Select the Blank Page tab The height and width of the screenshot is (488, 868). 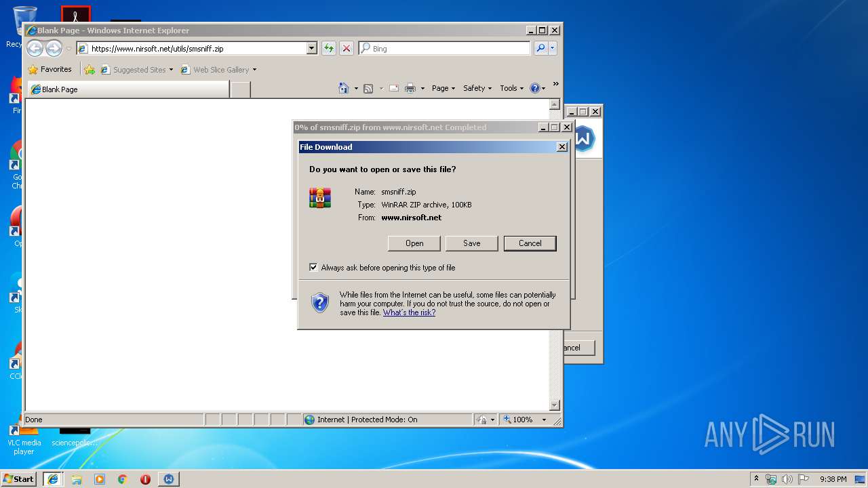click(x=128, y=89)
